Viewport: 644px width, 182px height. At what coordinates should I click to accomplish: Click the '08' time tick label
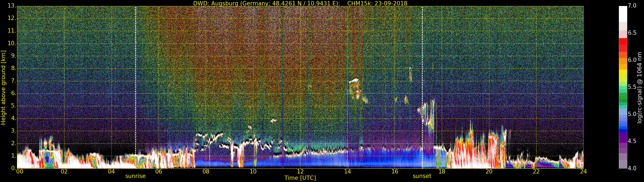pos(206,171)
